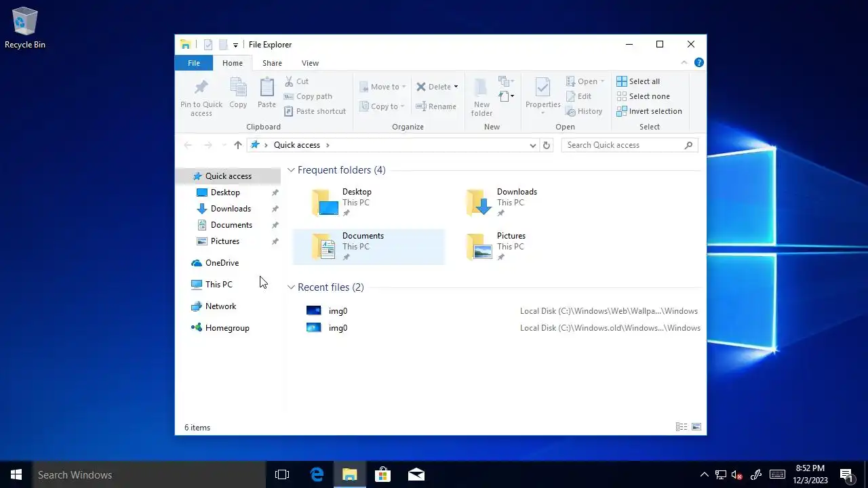Screen dimensions: 868x488
Task: Collapse the ribbon with the chevron
Action: (684, 62)
